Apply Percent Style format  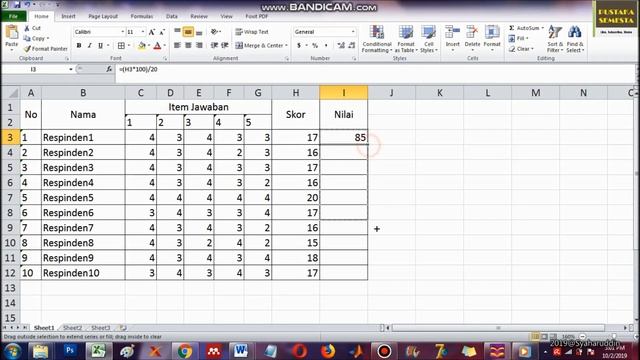(315, 45)
